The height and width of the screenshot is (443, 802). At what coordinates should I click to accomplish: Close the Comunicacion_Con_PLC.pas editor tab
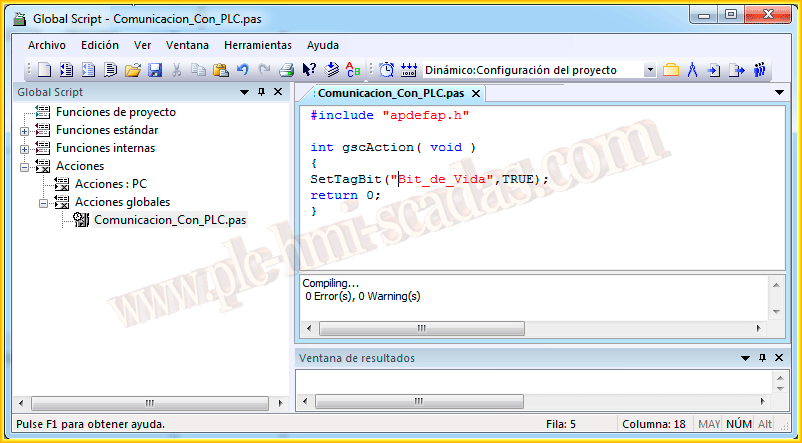click(476, 93)
